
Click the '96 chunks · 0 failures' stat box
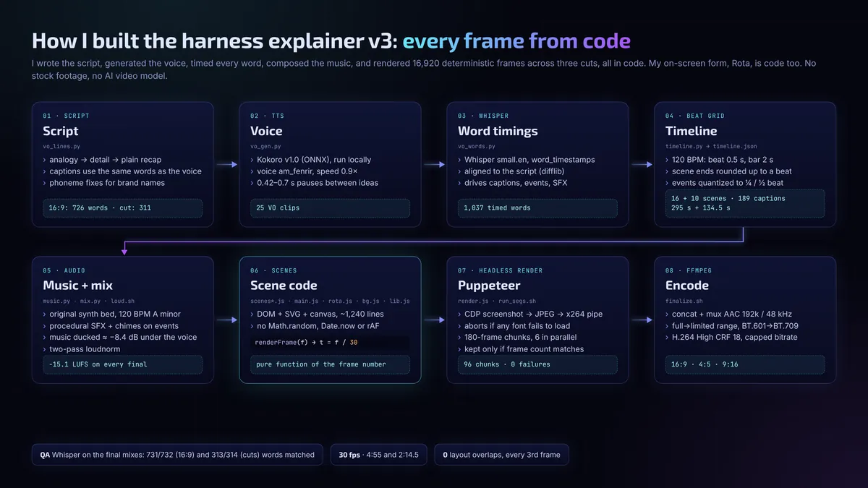click(x=537, y=364)
